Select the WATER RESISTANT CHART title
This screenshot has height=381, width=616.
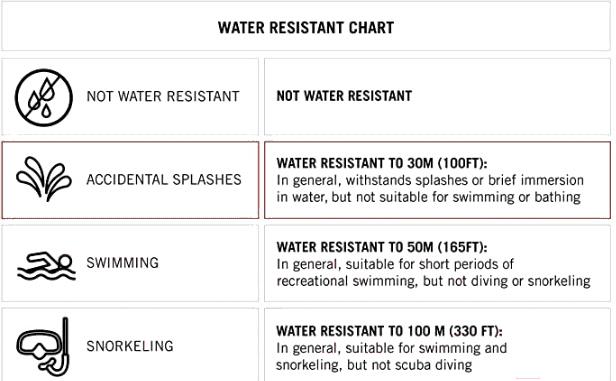click(306, 28)
